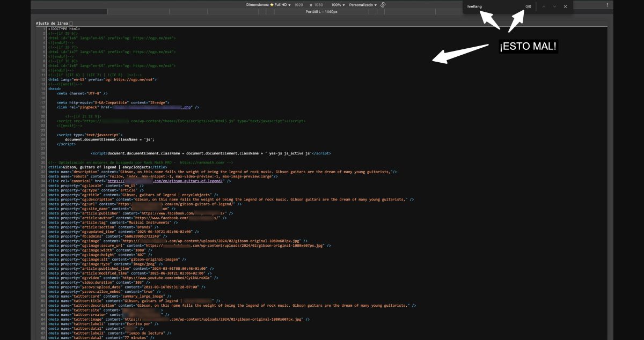Image resolution: width=644 pixels, height=340 pixels.
Task: Open the three-dot overflow menu
Action: (x=606, y=5)
